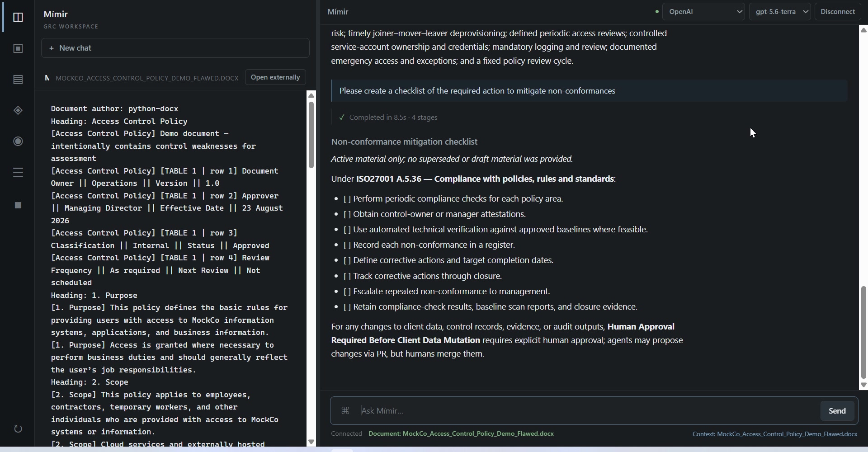Viewport: 868px width, 452px height.
Task: Focus the Ask Mímir input field
Action: click(588, 411)
